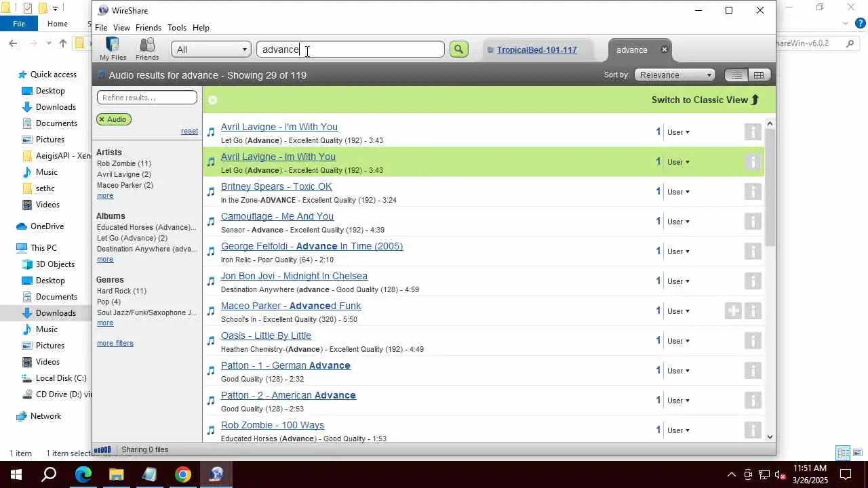The height and width of the screenshot is (488, 868).
Task: Dismiss the green Classic View banner
Action: click(212, 100)
